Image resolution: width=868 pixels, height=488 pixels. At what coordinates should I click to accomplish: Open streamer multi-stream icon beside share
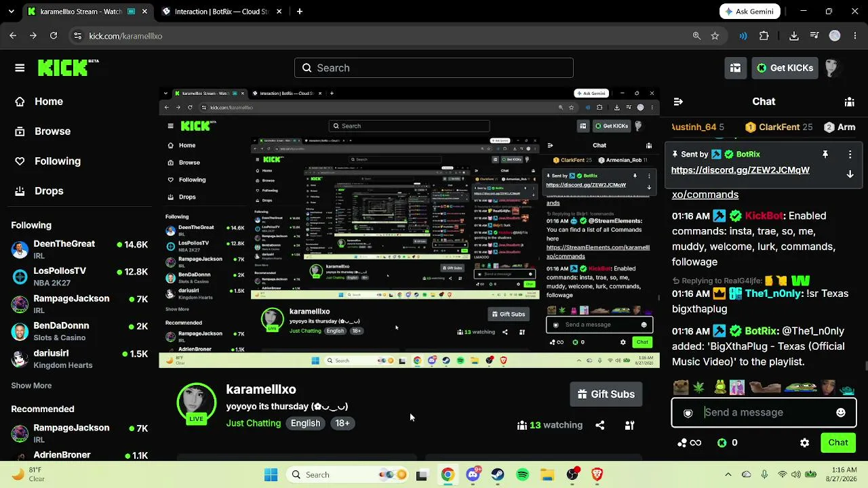pos(629,426)
